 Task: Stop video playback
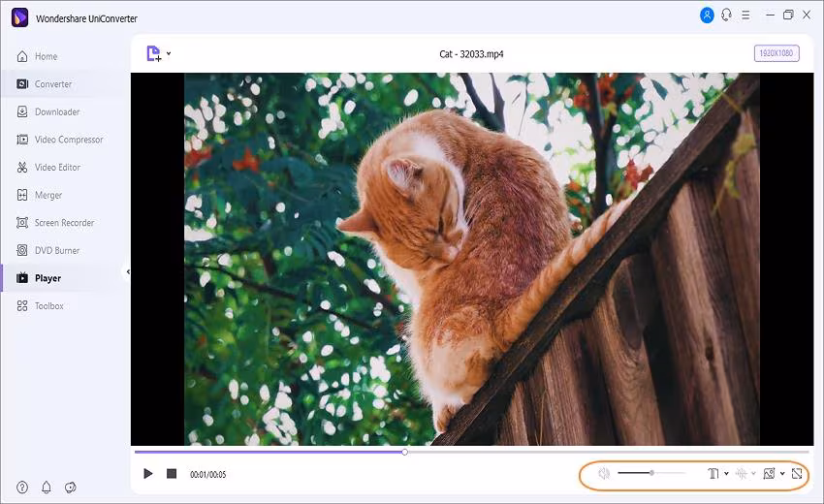(172, 474)
